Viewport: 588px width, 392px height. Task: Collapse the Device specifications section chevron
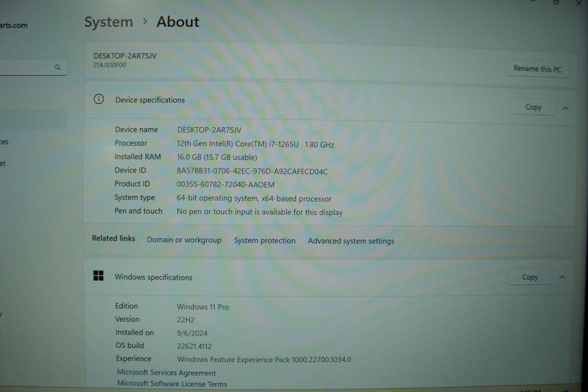pos(566,108)
